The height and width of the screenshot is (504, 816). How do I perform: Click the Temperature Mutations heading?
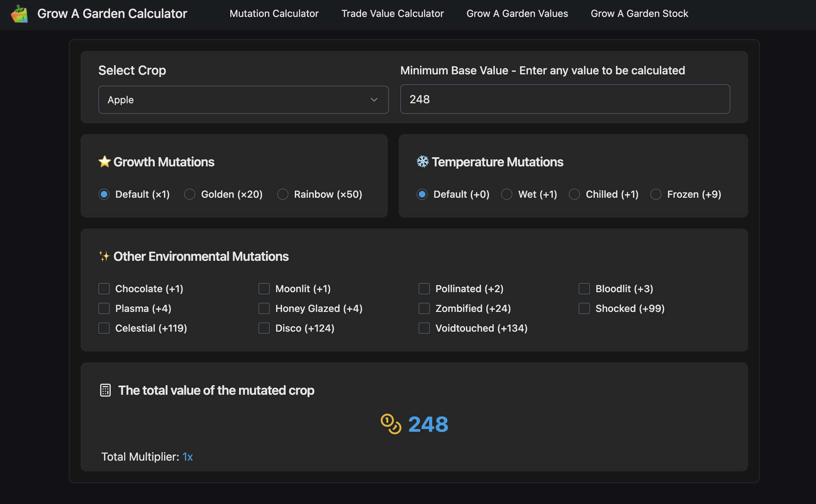pyautogui.click(x=498, y=162)
